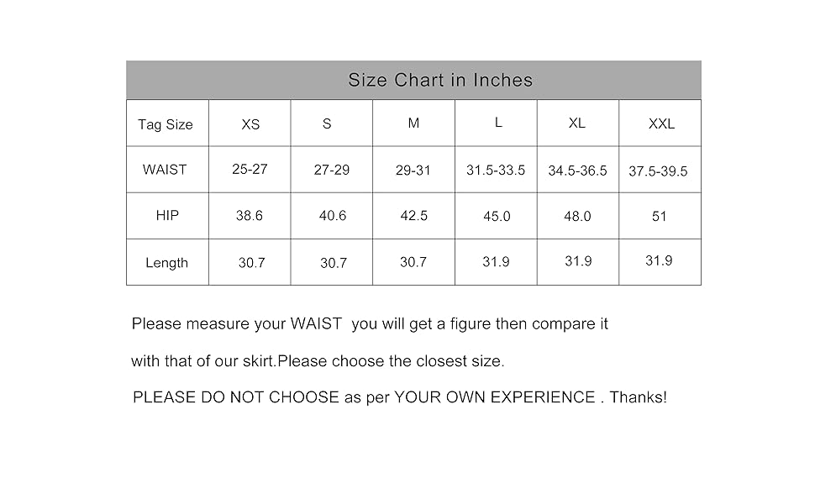The width and height of the screenshot is (815, 504).
Task: Click the XXL length 31.9 cell
Action: (x=659, y=261)
